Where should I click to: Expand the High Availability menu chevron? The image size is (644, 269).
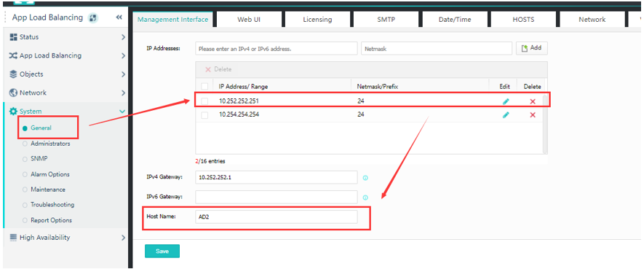coord(123,238)
